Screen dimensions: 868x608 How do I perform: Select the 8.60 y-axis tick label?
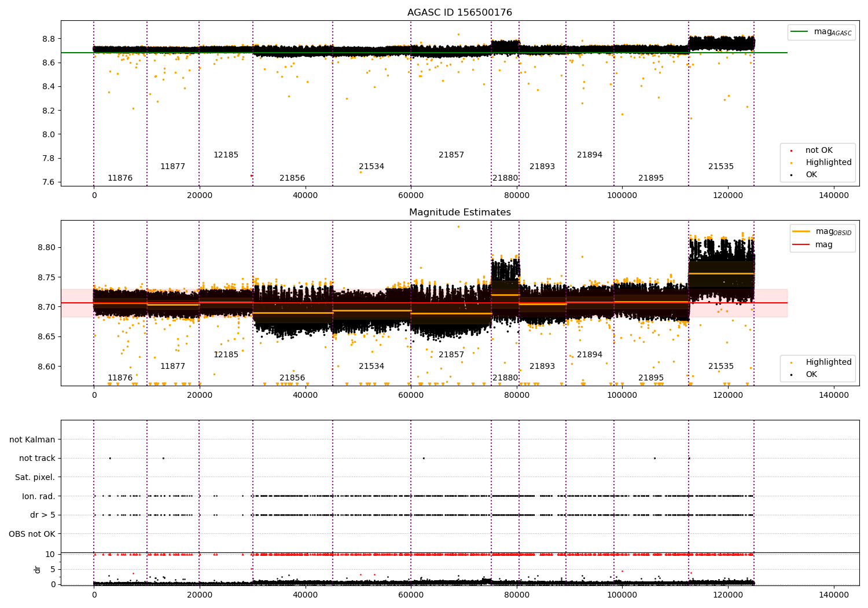[46, 367]
